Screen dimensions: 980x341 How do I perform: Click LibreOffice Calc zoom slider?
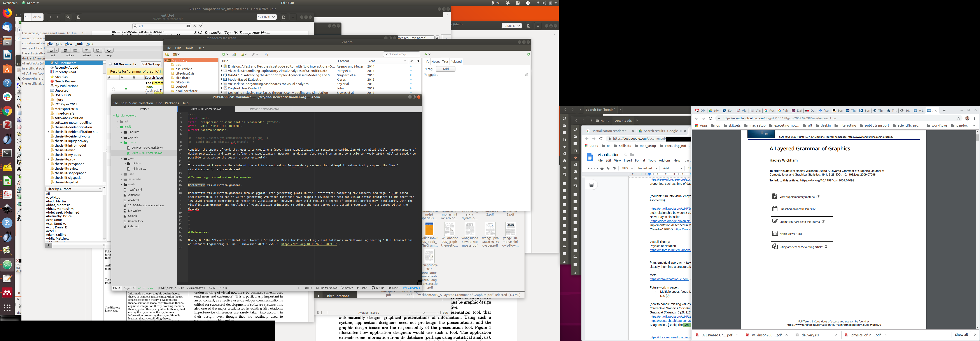[x=424, y=313]
